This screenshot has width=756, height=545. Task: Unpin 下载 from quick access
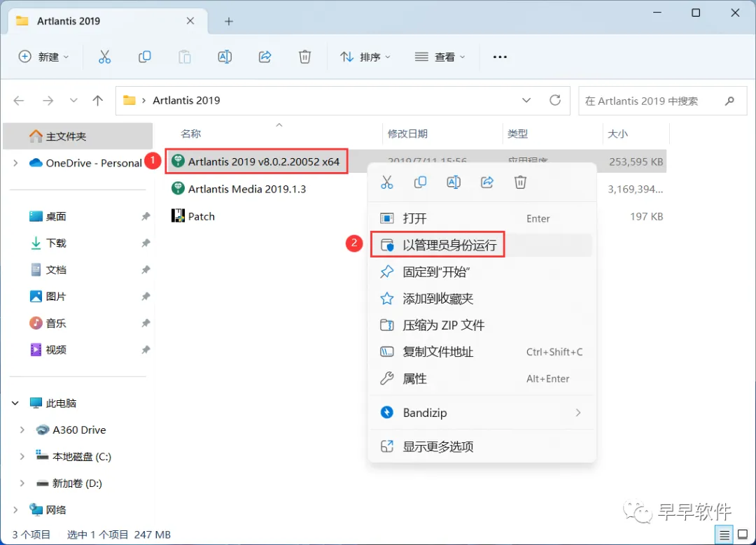[x=146, y=243]
